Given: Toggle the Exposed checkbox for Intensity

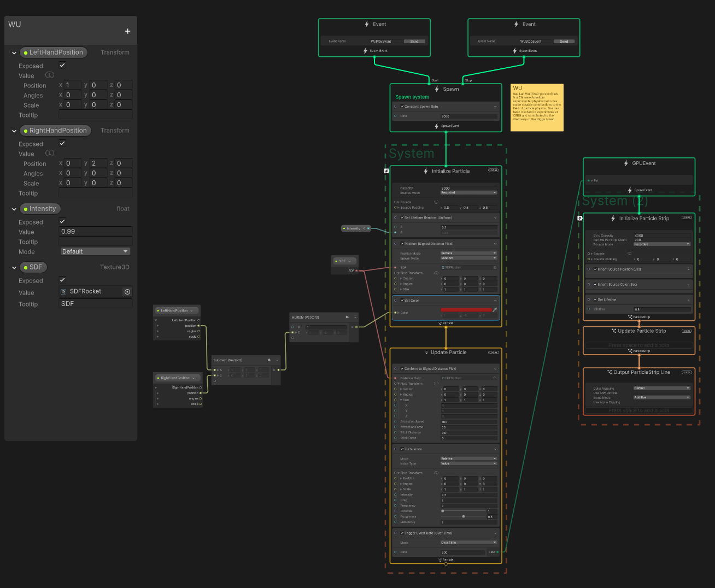Looking at the screenshot, I should coord(62,221).
